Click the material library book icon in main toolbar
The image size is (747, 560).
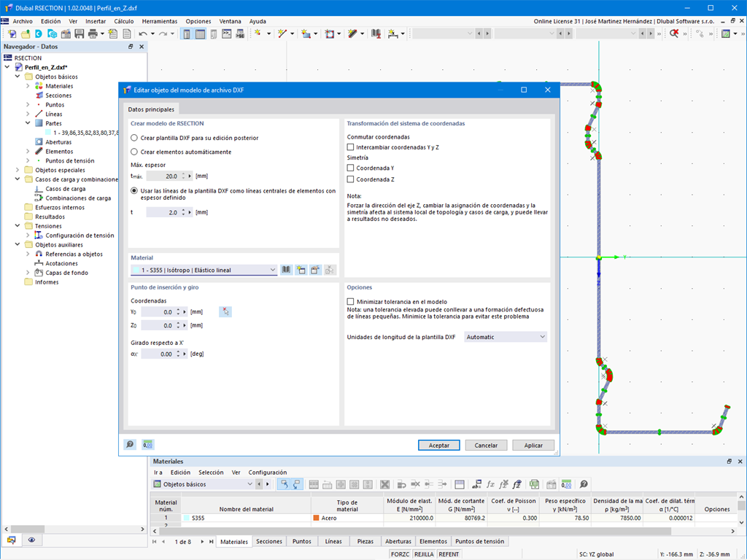point(376,34)
